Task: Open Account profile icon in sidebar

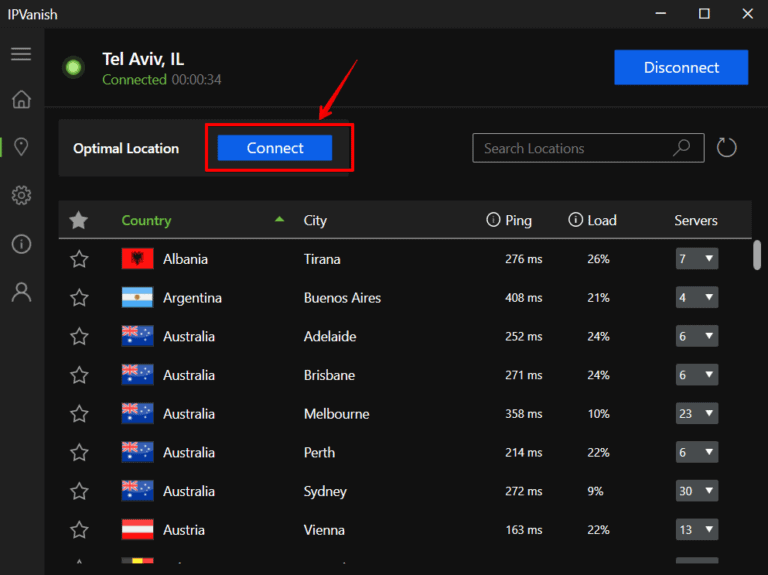Action: (21, 292)
